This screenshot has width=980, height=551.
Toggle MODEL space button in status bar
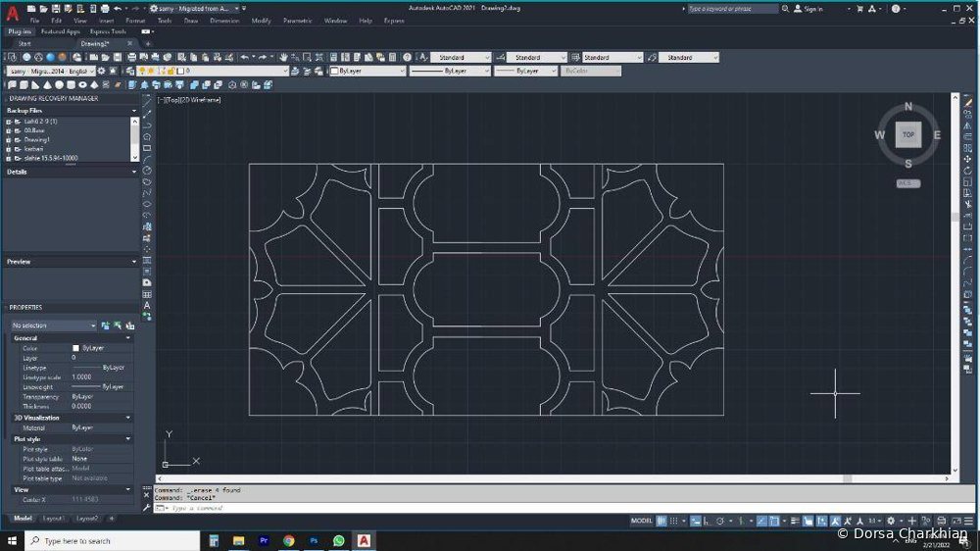(641, 521)
